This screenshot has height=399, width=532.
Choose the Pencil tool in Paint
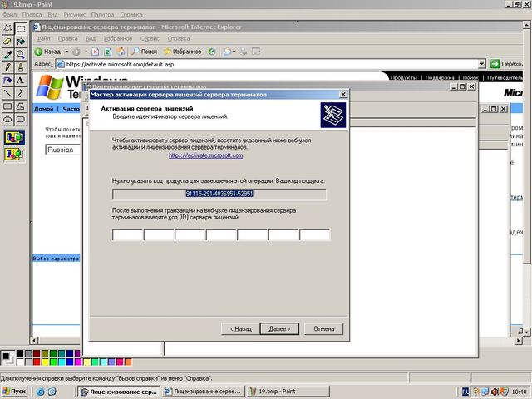pos(7,67)
